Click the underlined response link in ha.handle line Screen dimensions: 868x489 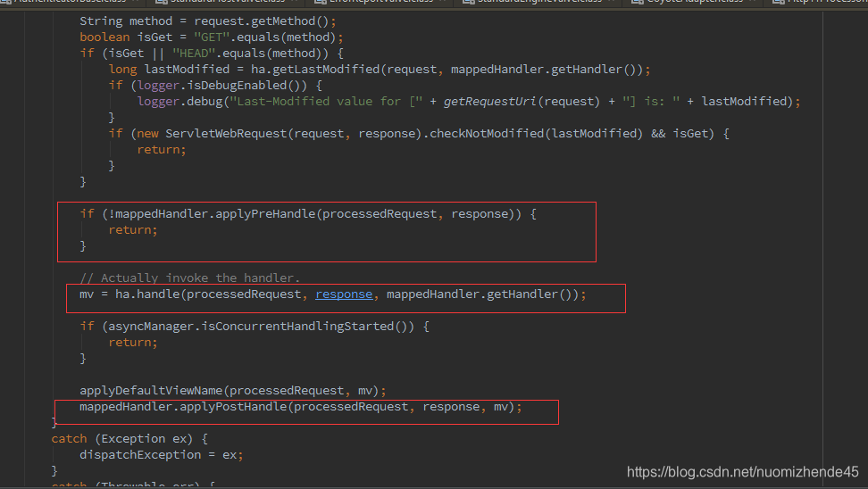coord(344,294)
